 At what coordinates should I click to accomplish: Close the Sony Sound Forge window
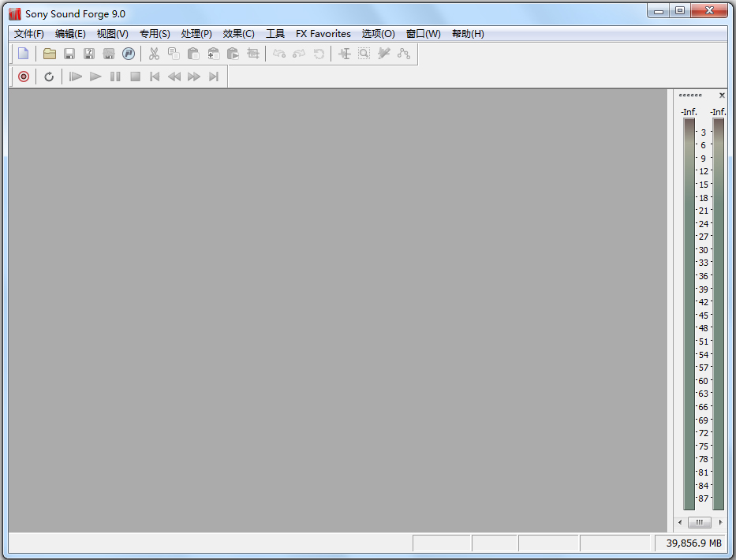(710, 11)
